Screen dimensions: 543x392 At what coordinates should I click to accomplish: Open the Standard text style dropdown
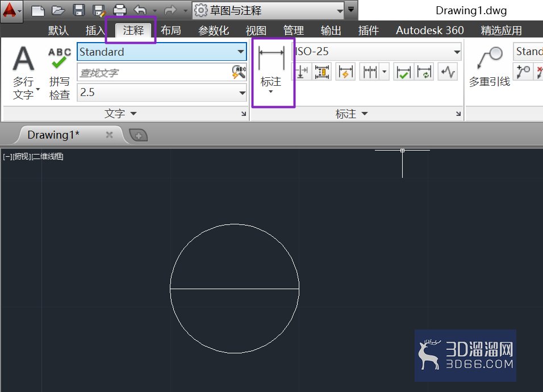(162, 52)
